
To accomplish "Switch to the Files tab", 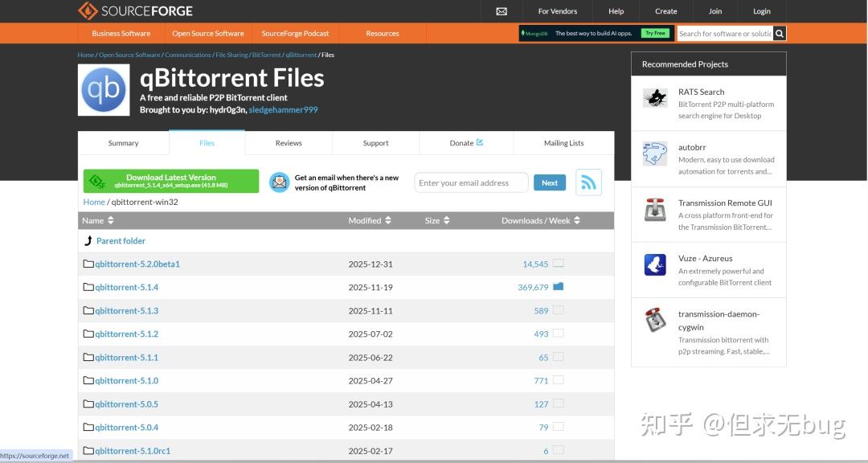I will tap(207, 143).
